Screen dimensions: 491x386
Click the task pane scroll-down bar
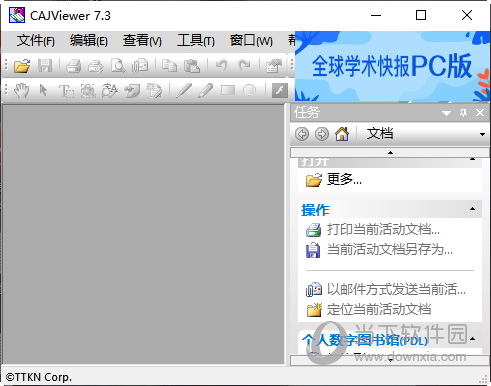pyautogui.click(x=390, y=360)
